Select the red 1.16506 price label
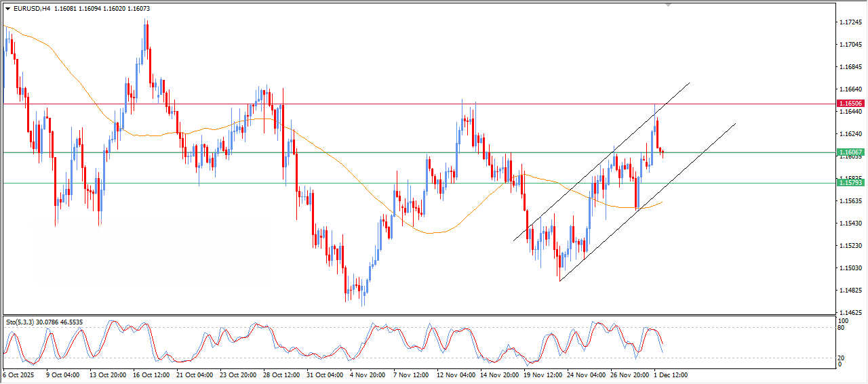The width and height of the screenshot is (868, 384). (x=850, y=104)
